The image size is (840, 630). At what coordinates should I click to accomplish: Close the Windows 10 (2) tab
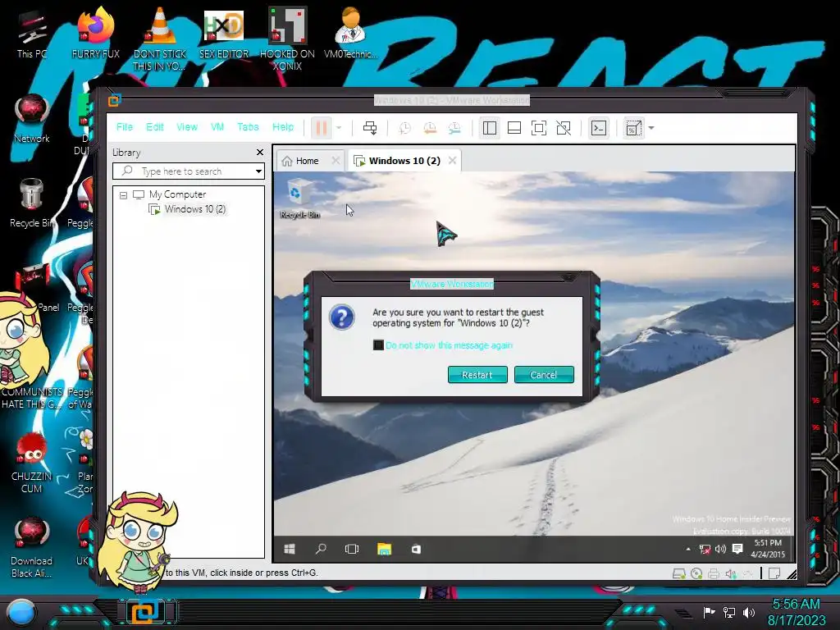click(452, 161)
